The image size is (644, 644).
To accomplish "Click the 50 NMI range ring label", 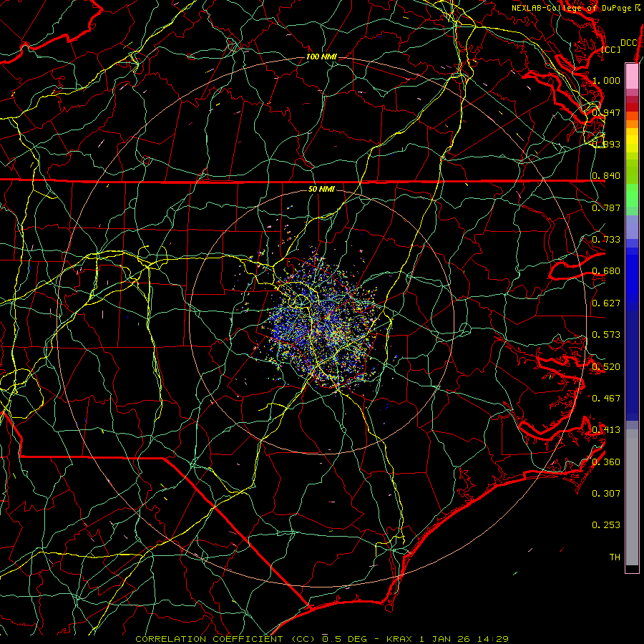I will pyautogui.click(x=321, y=189).
